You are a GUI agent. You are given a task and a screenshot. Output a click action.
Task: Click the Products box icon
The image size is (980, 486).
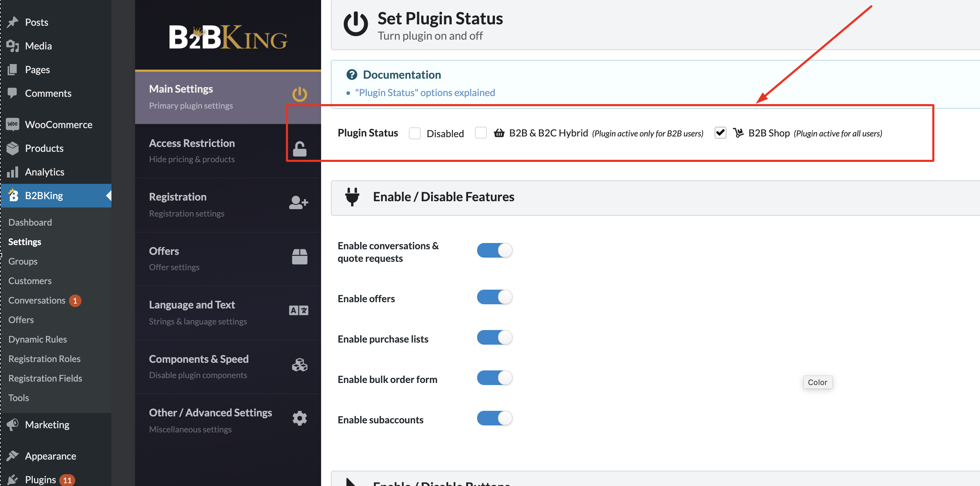(13, 148)
